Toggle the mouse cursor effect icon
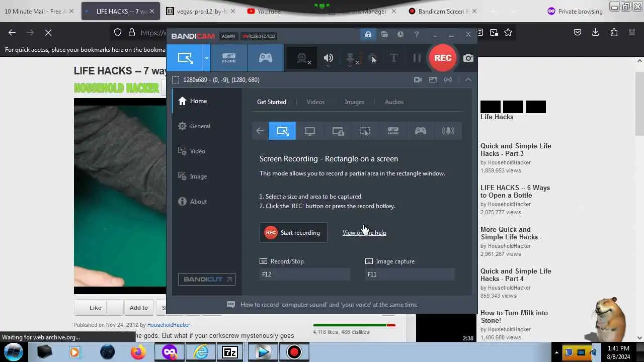 372,58
